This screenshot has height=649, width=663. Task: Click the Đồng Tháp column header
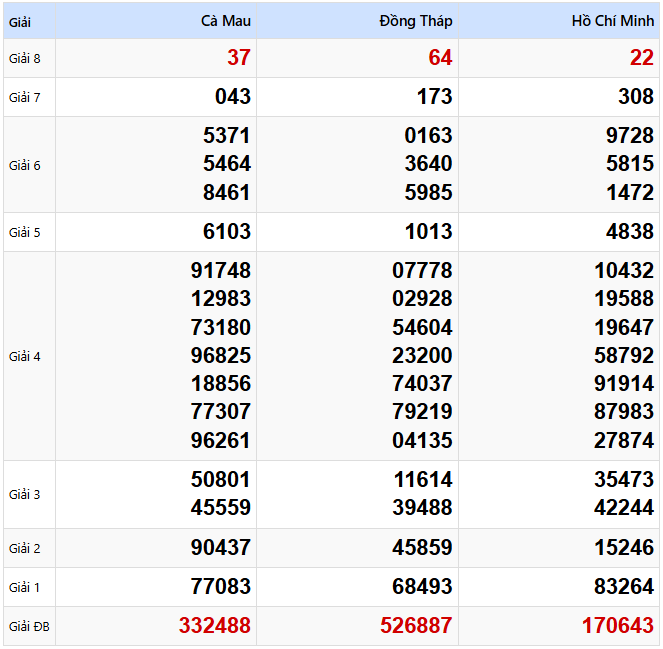point(416,21)
